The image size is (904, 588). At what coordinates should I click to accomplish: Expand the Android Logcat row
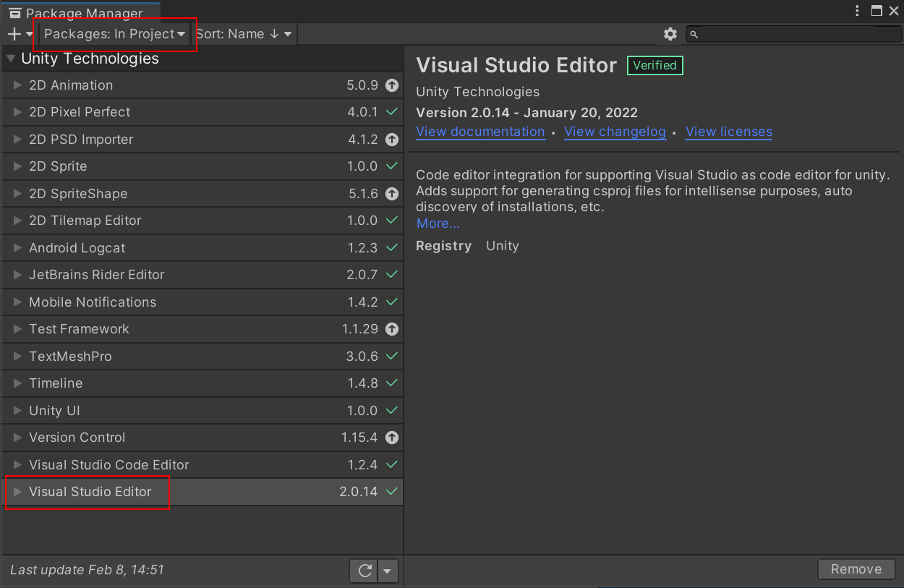point(18,248)
